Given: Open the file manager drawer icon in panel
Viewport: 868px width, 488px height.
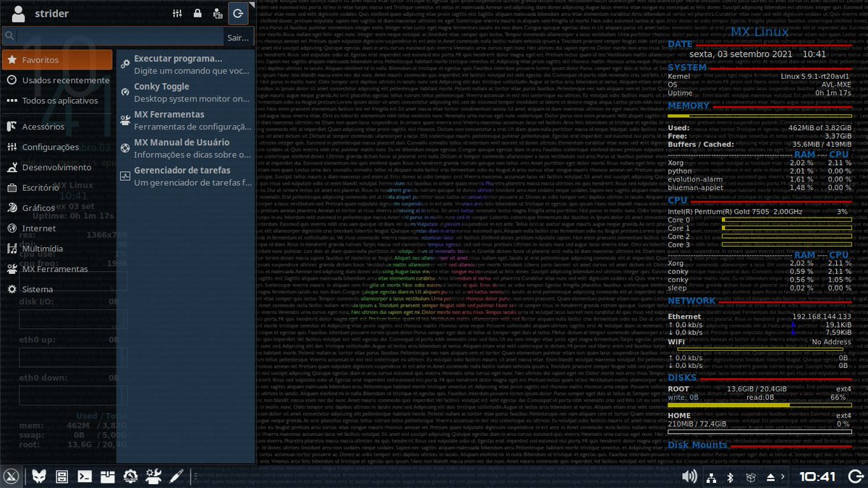Looking at the screenshot, I should coord(62,476).
